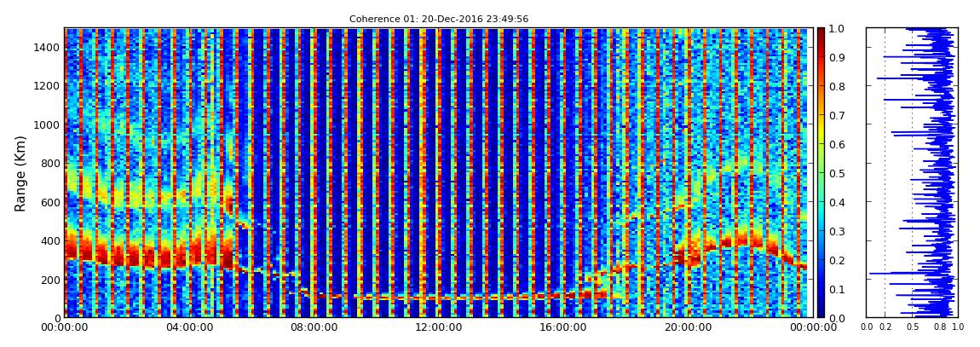Click the 1400 range tick label
980x347 pixels.
click(47, 48)
